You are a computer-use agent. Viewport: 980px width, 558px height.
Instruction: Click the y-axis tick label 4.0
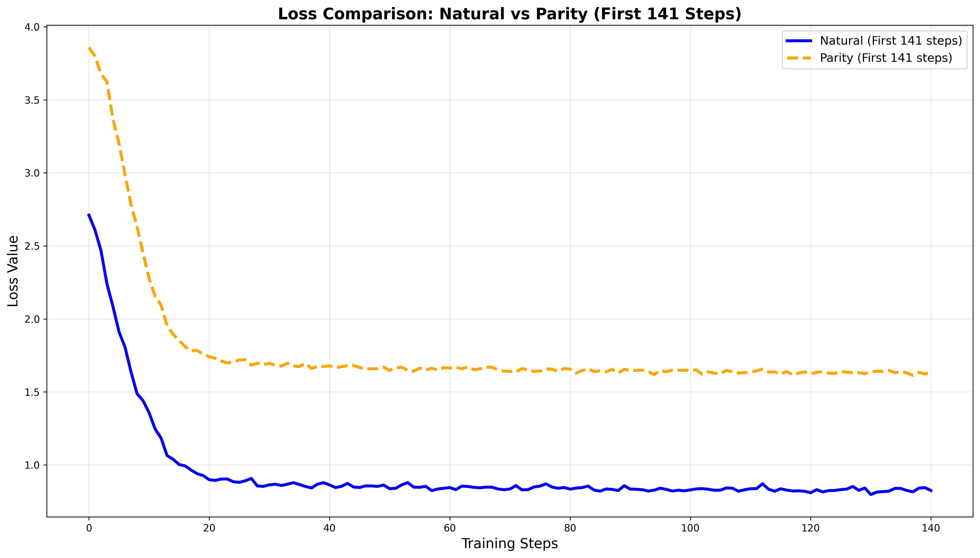(33, 27)
